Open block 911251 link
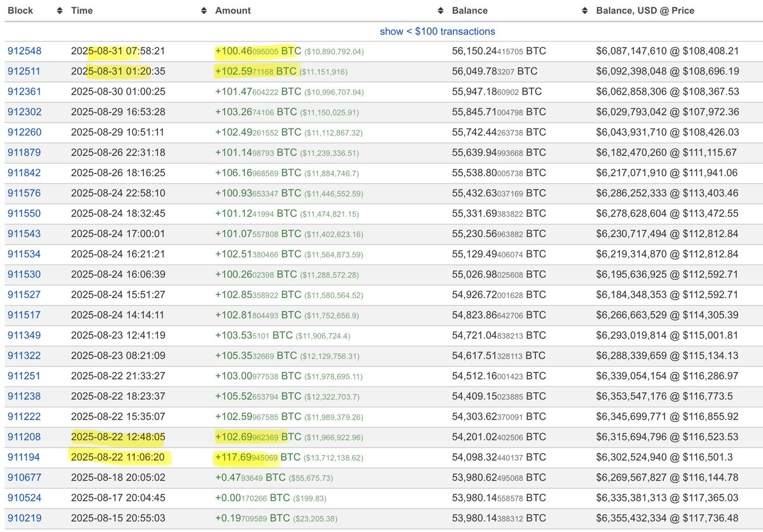763x532 pixels. 24,376
